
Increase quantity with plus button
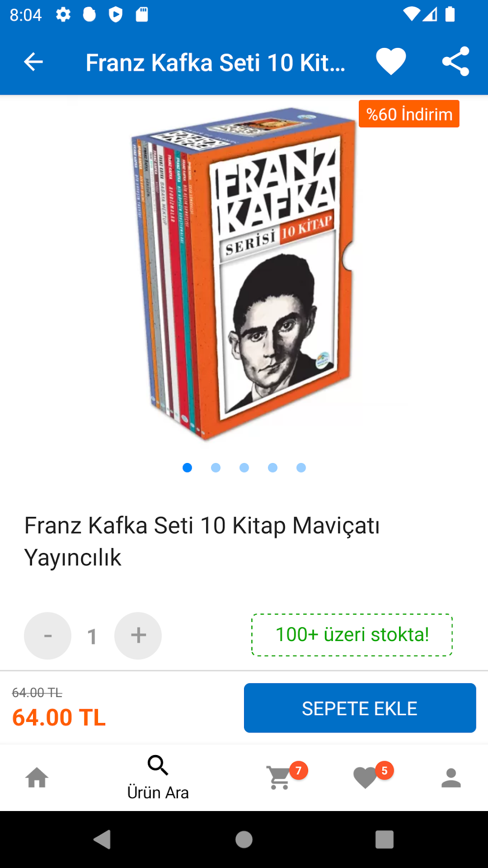pyautogui.click(x=138, y=636)
